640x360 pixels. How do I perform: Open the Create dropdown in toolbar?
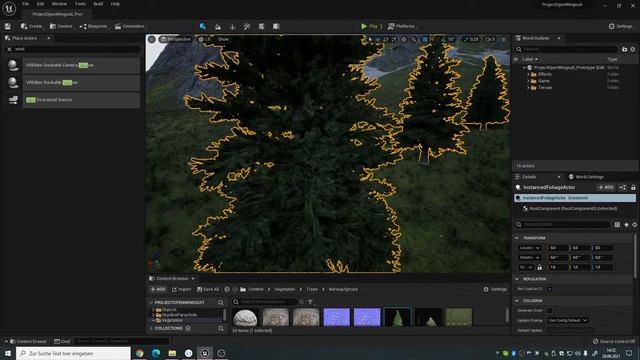31,26
